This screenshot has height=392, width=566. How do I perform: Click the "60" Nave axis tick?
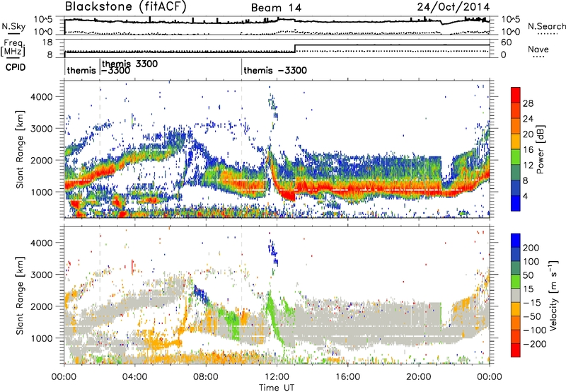[x=507, y=42]
